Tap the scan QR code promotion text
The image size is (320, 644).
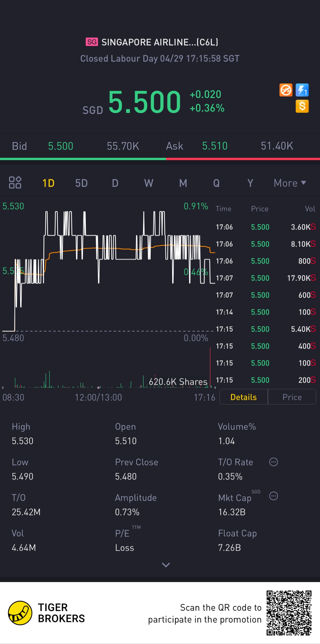(x=205, y=613)
